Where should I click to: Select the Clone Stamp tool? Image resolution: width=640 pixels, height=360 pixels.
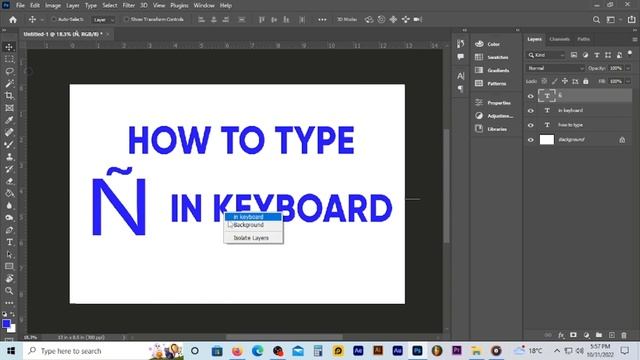[x=9, y=157]
